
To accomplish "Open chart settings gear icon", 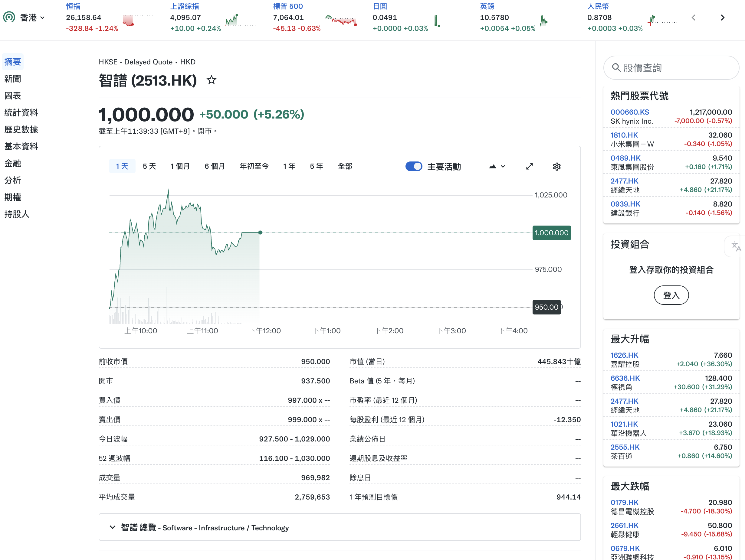I will click(x=556, y=166).
